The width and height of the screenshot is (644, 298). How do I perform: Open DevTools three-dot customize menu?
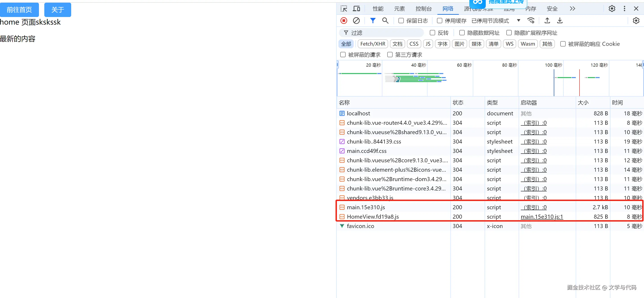click(x=624, y=9)
